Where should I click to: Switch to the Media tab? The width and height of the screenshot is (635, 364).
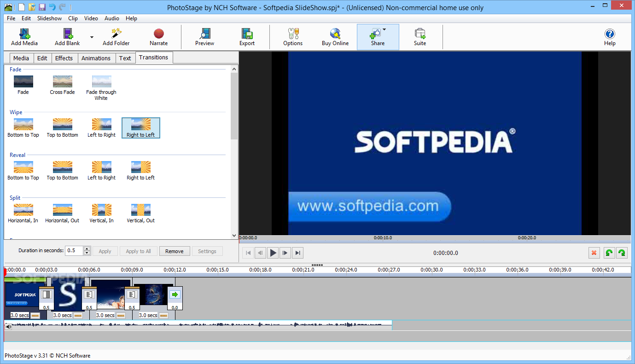tap(21, 58)
